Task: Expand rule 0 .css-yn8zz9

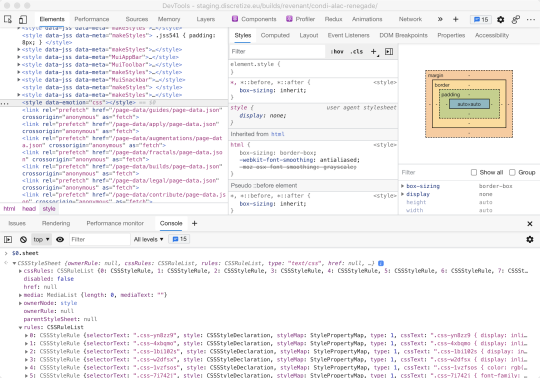Action: (26, 335)
